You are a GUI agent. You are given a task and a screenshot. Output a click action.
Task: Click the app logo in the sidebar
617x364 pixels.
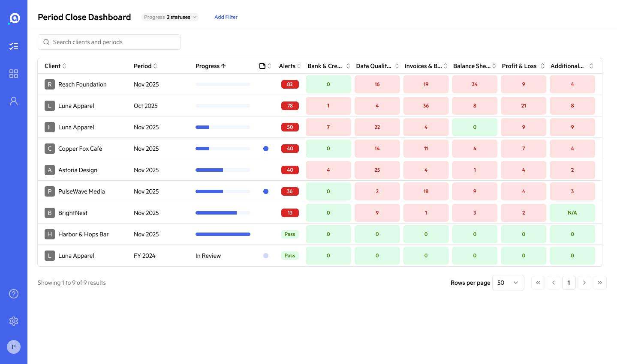[14, 18]
